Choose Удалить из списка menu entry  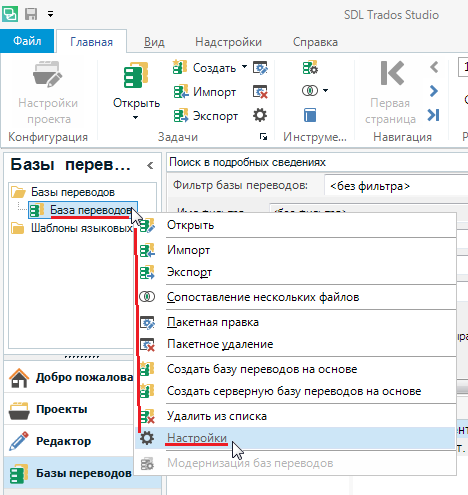click(295, 416)
